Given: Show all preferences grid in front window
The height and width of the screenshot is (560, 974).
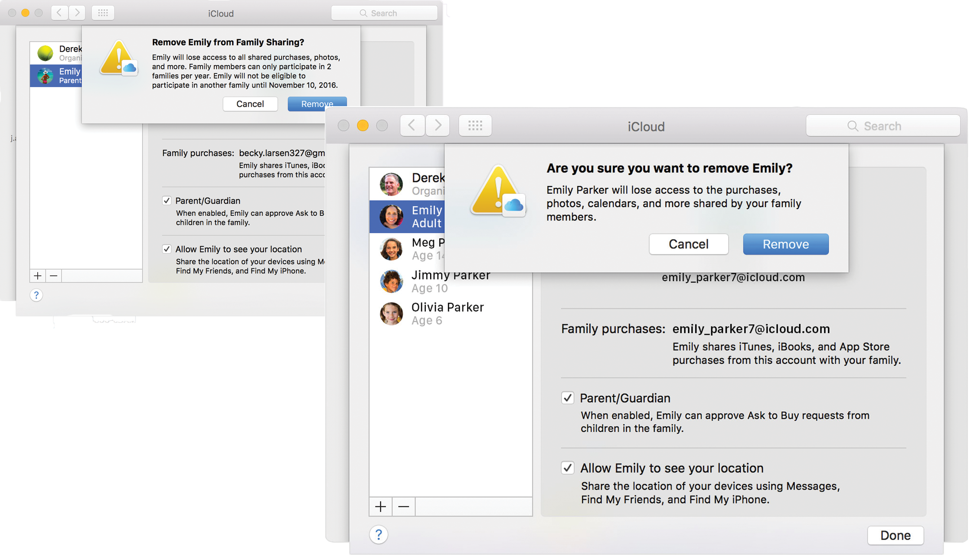Looking at the screenshot, I should click(x=475, y=126).
